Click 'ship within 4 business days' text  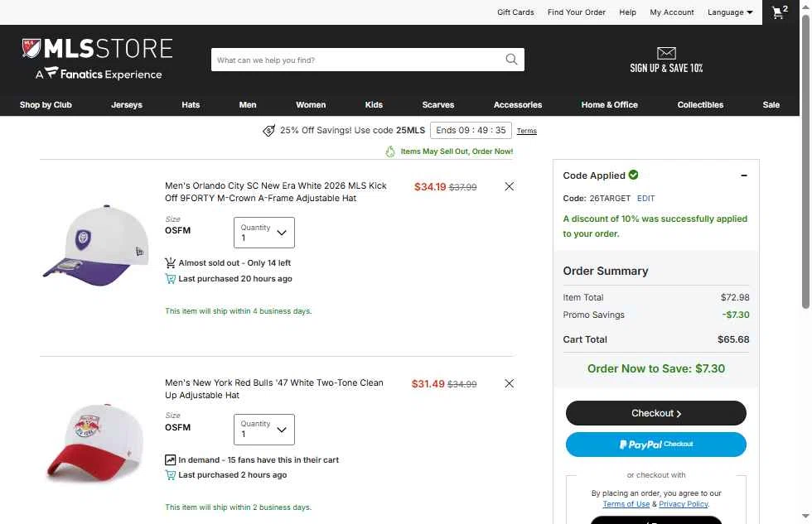coord(239,311)
